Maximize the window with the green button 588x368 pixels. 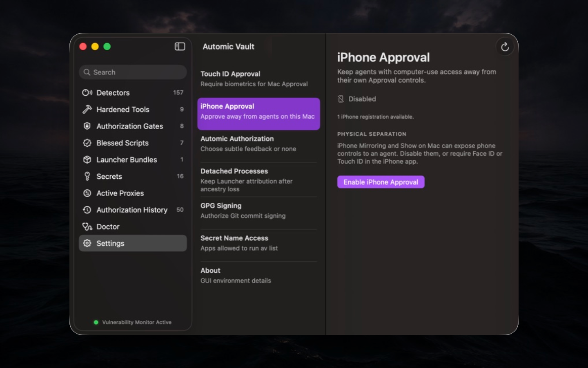coord(107,47)
